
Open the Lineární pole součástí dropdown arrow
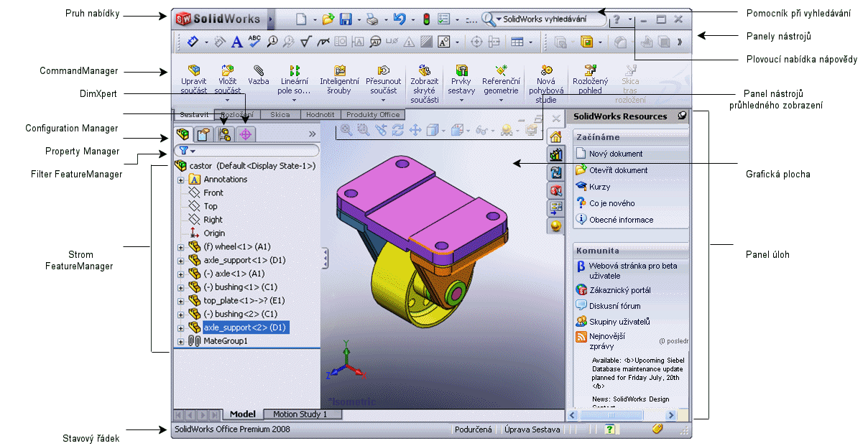pyautogui.click(x=295, y=101)
